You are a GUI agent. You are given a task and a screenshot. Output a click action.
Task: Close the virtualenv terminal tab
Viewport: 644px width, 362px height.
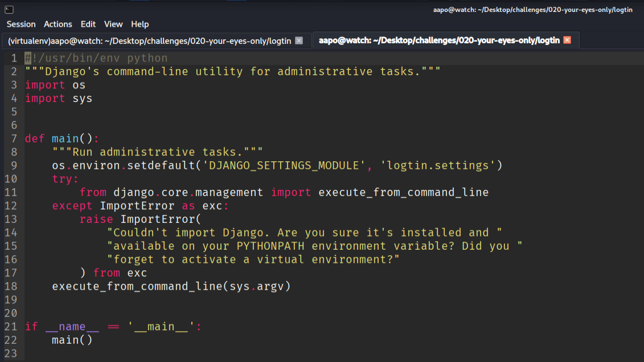(299, 40)
